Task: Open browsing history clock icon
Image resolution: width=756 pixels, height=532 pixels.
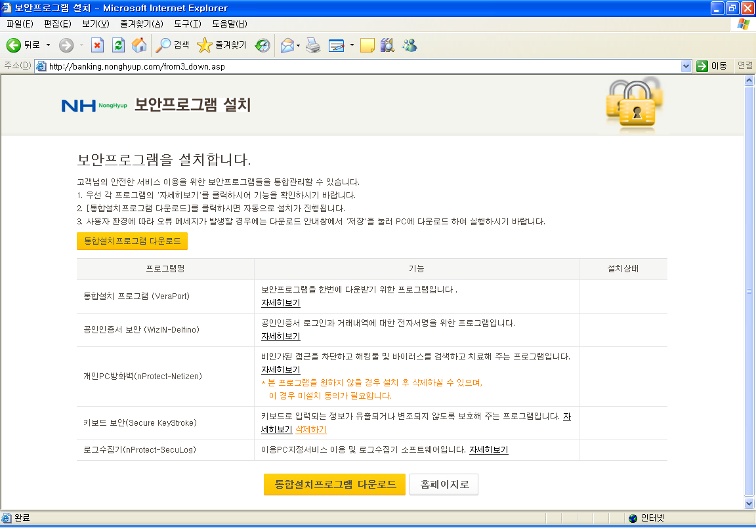Action: (x=262, y=45)
